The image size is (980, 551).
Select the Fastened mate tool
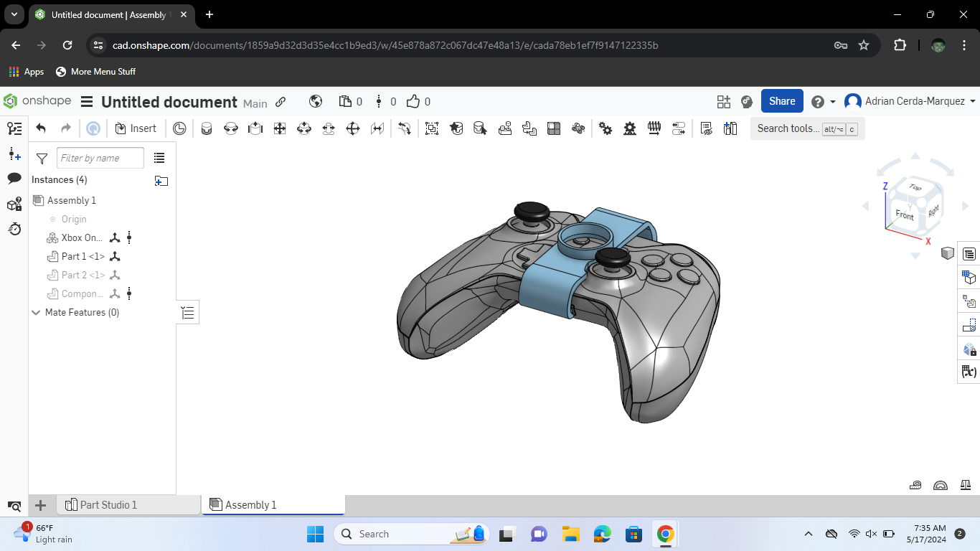tap(207, 128)
